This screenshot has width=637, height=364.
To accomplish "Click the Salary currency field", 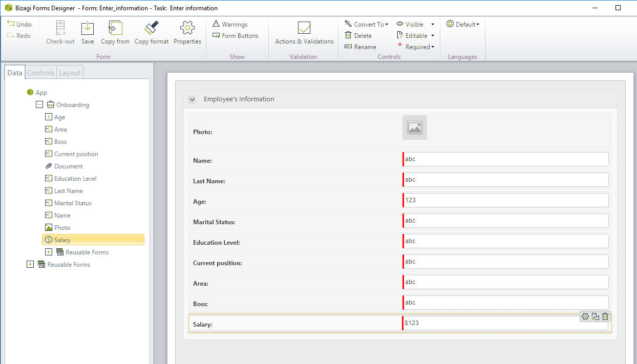I will click(x=505, y=323).
